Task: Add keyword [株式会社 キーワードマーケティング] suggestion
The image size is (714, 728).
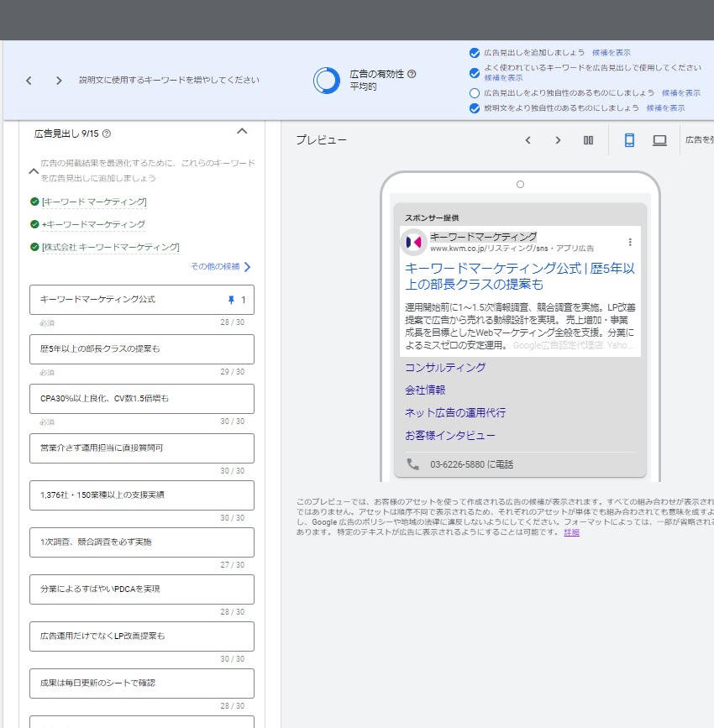Action: (111, 248)
